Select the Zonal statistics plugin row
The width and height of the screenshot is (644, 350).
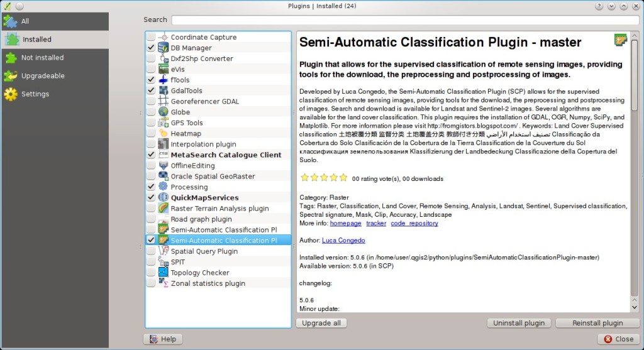pyautogui.click(x=218, y=283)
